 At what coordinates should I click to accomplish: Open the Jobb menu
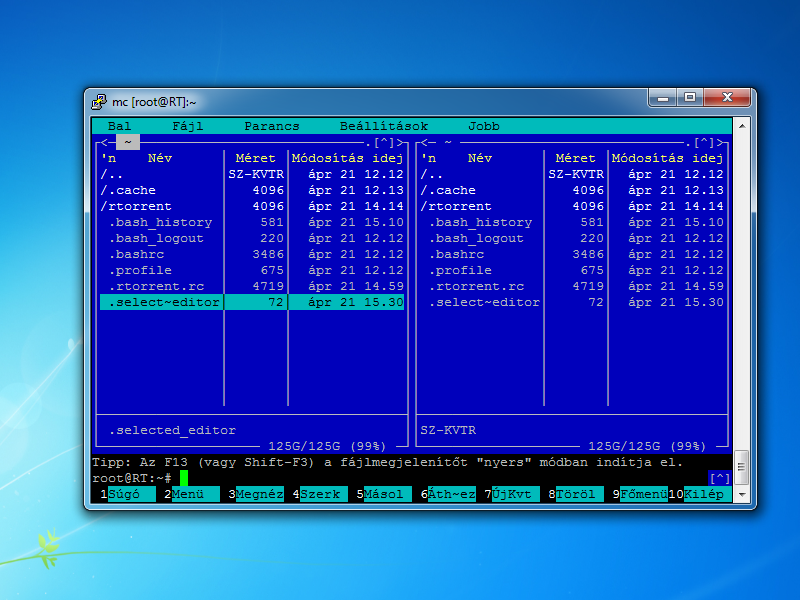484,126
